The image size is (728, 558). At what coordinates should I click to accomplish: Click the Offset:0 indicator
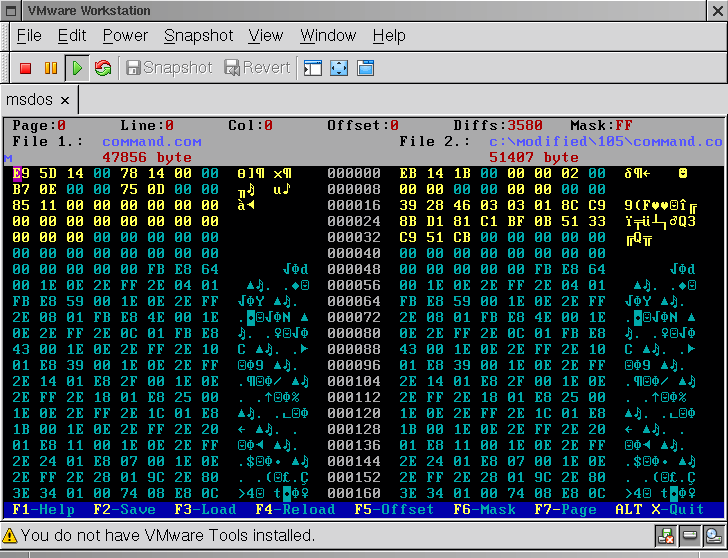click(x=363, y=125)
